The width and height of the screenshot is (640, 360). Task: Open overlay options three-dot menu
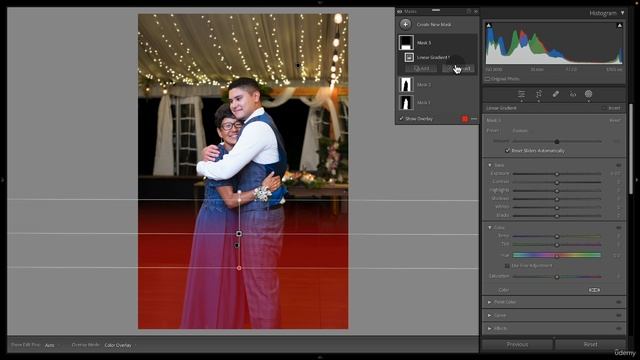tap(474, 119)
